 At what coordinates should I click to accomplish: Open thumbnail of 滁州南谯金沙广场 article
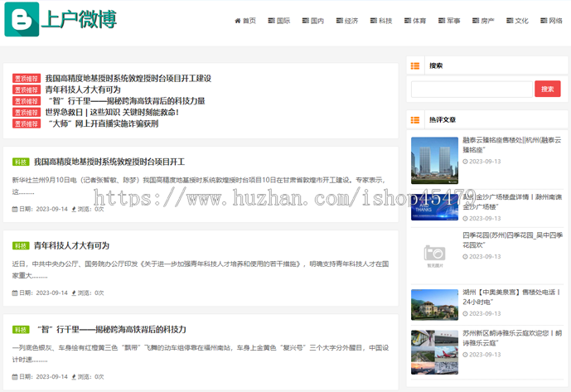pos(434,207)
